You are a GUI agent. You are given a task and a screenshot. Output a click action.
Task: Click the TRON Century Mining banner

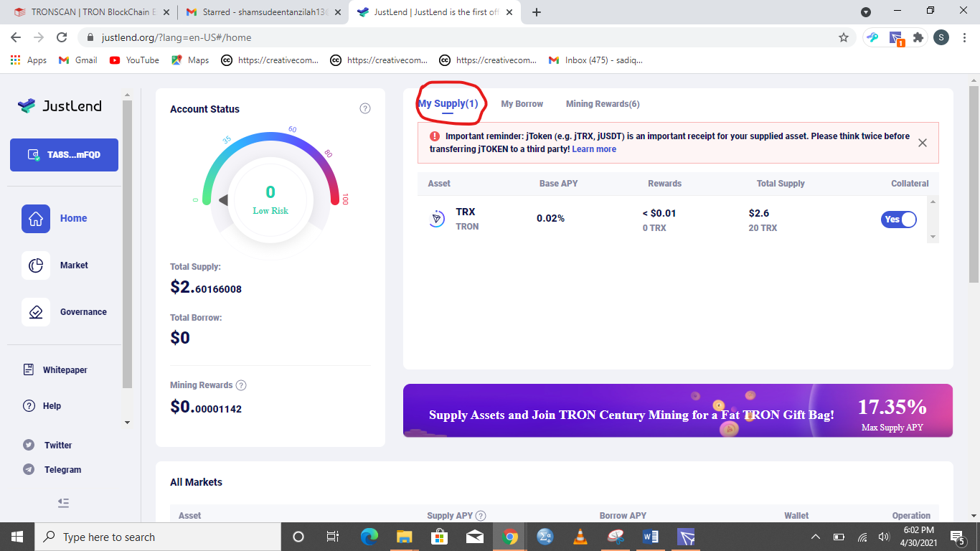(x=678, y=410)
